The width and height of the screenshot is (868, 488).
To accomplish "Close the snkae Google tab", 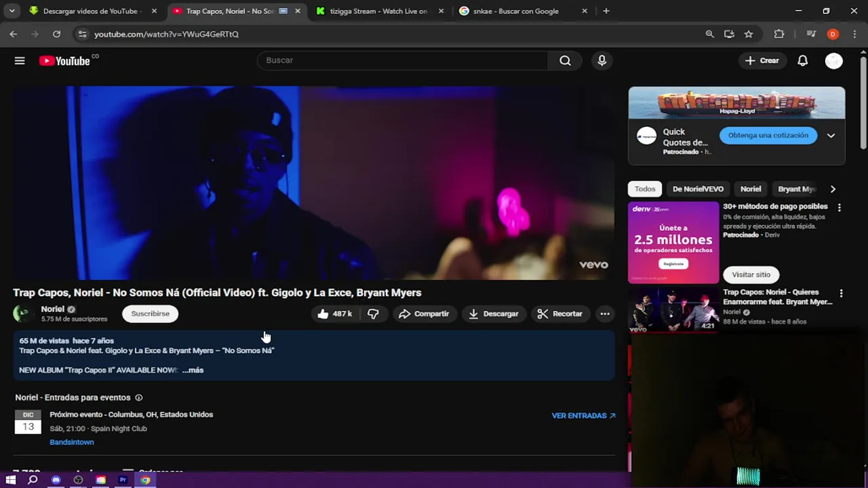I will click(x=585, y=11).
